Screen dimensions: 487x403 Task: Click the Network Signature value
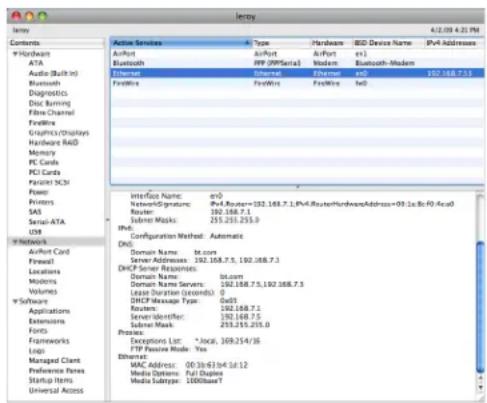pyautogui.click(x=332, y=204)
